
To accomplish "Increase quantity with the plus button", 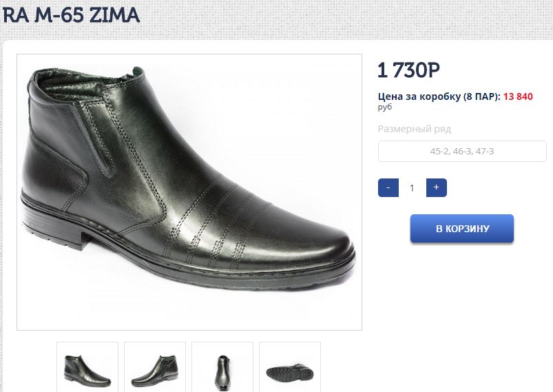I will click(436, 187).
